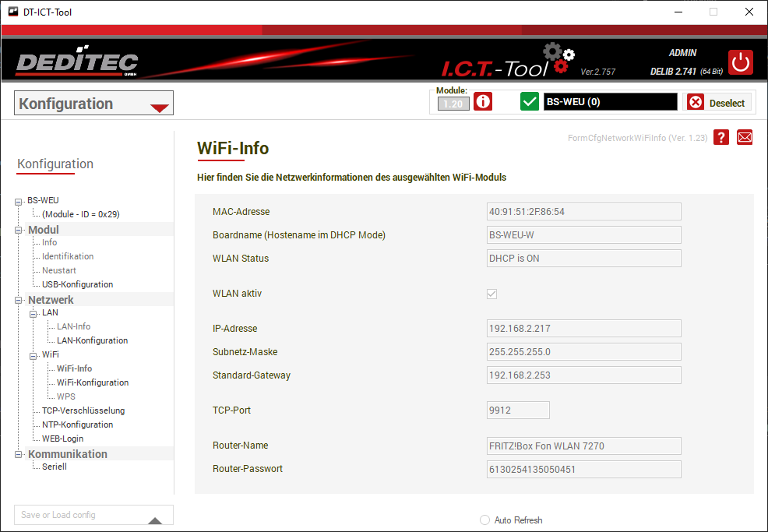Click the IP-Adresse field
The width and height of the screenshot is (768, 532).
(x=583, y=329)
